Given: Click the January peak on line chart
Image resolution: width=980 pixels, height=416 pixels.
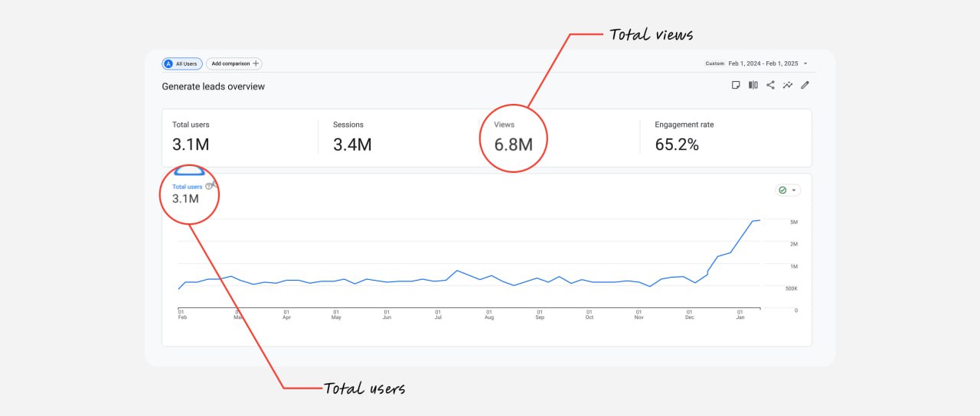Looking at the screenshot, I should [758, 220].
